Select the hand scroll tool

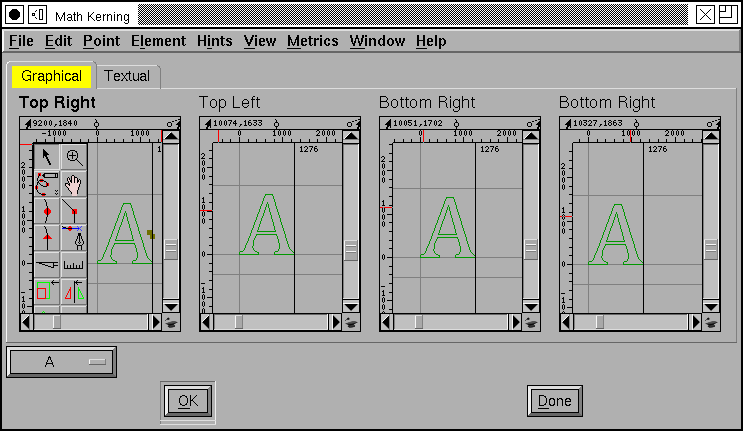[x=73, y=184]
